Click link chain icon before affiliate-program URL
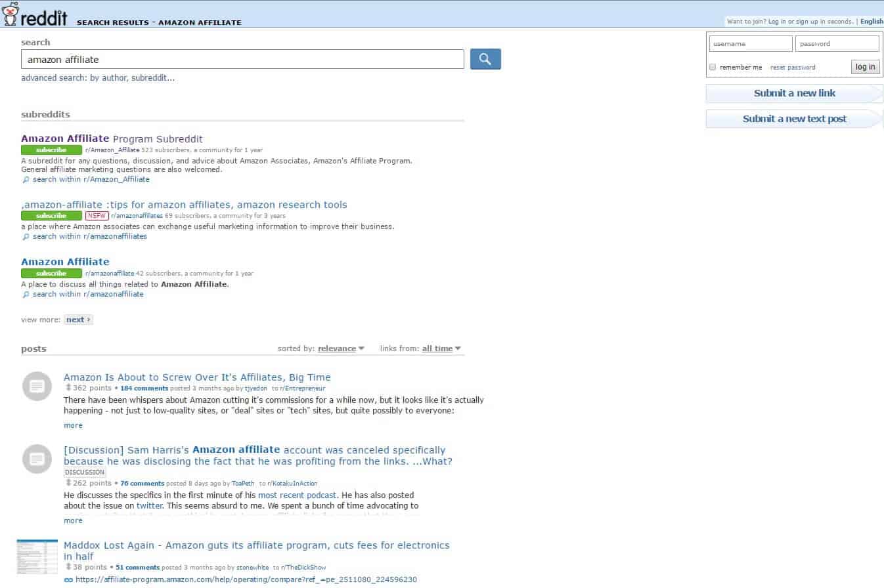The image size is (884, 588). [x=68, y=579]
